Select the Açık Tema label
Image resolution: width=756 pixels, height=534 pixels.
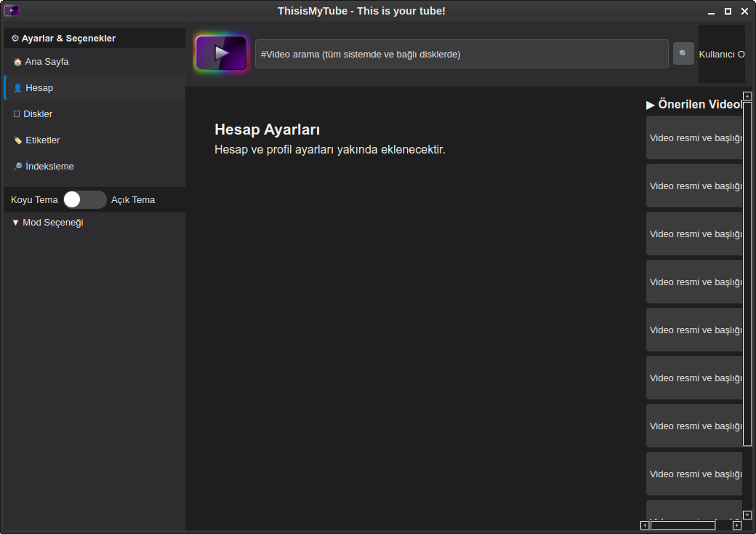pyautogui.click(x=133, y=200)
